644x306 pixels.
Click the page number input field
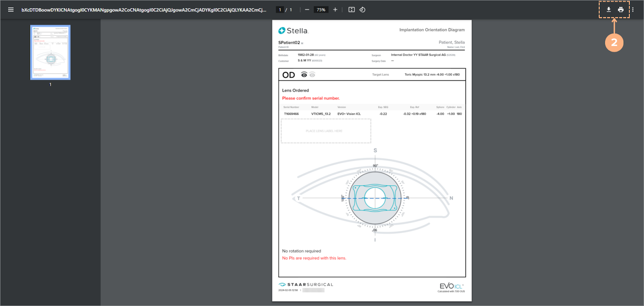click(280, 10)
